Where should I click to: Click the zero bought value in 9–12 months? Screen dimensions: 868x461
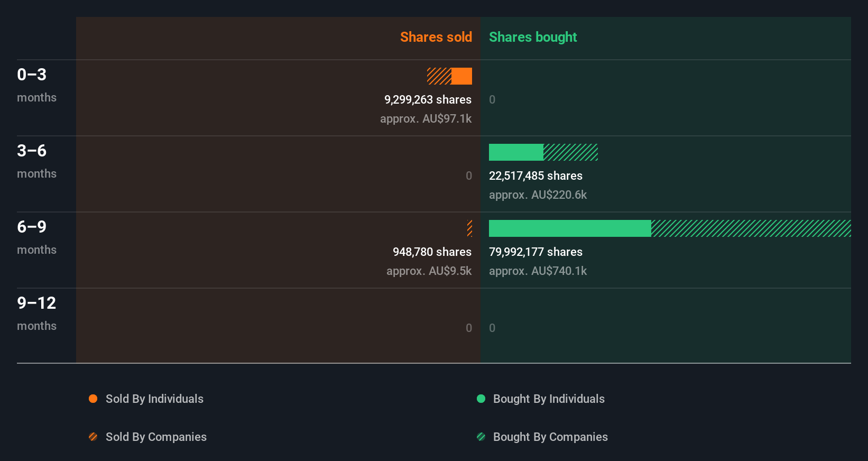tap(492, 328)
